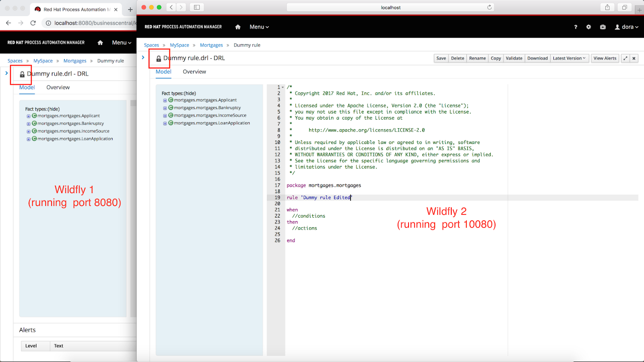Click the briefcase icon beside the dora user

click(603, 27)
